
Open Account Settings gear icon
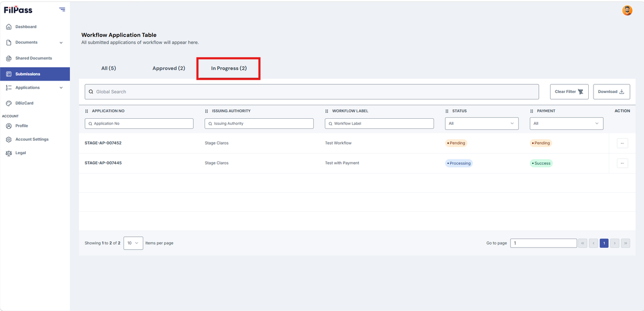coord(9,140)
